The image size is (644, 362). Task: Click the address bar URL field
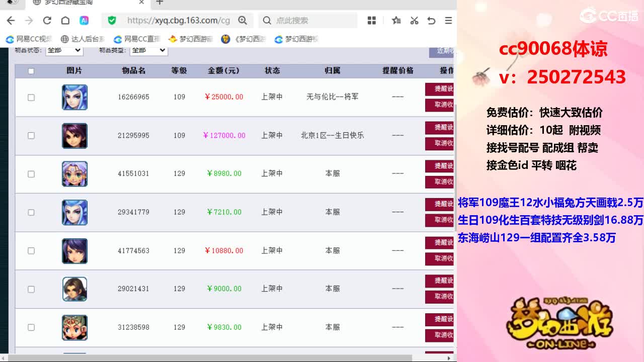pos(179,21)
